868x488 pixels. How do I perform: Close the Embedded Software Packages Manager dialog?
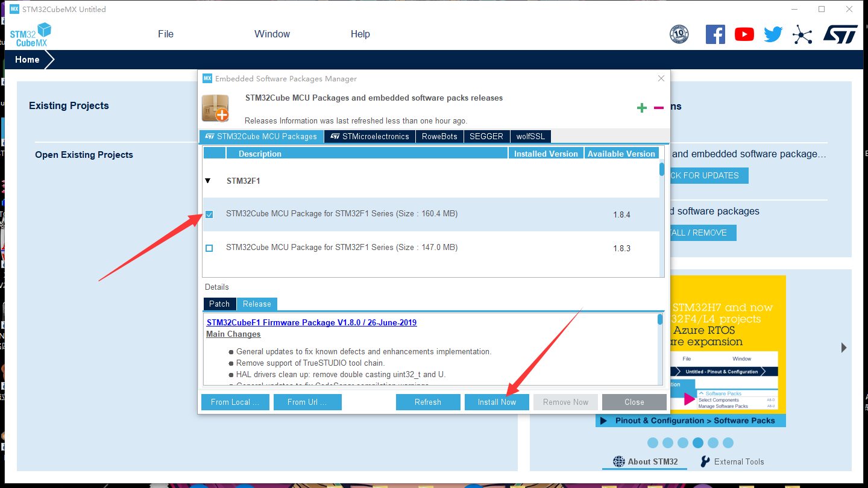pos(661,78)
